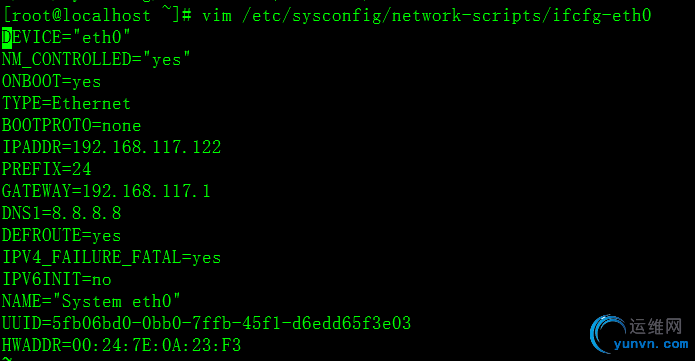Screen dimensions: 695x361
Task: Click on the PREFIX=24 line
Action: 47,169
